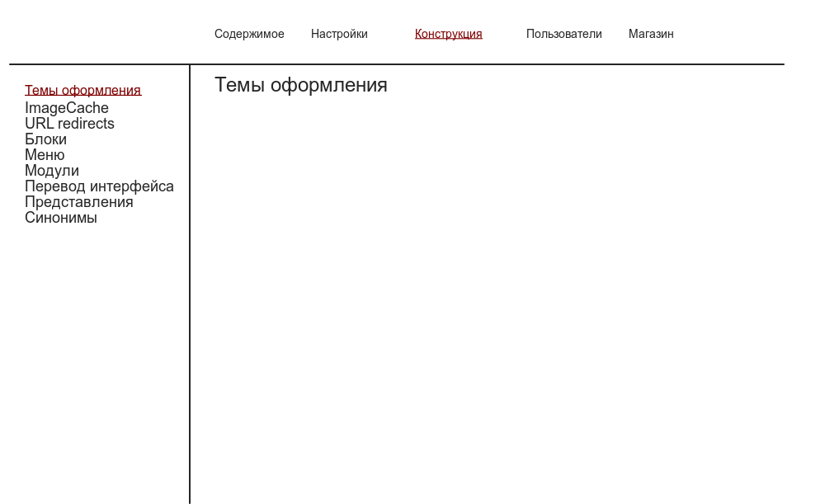
Task: Open the Содержимое top menu item
Action: pyautogui.click(x=249, y=34)
